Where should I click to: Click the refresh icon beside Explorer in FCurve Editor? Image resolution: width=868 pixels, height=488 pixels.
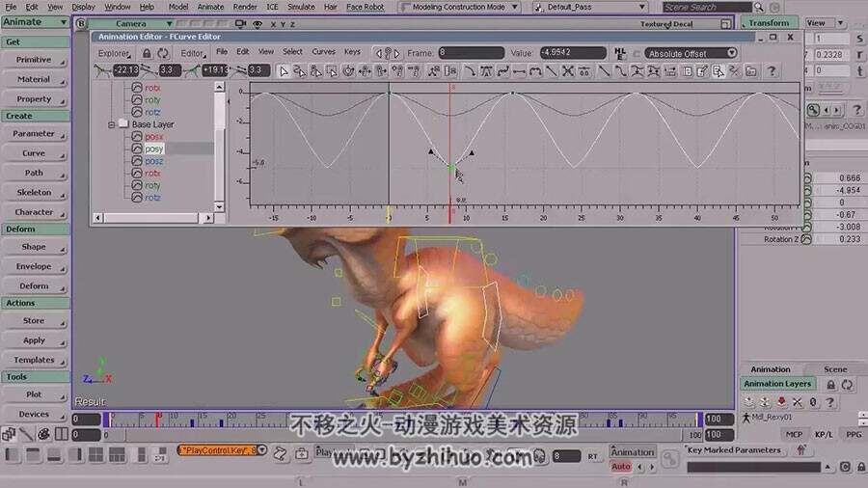point(163,54)
